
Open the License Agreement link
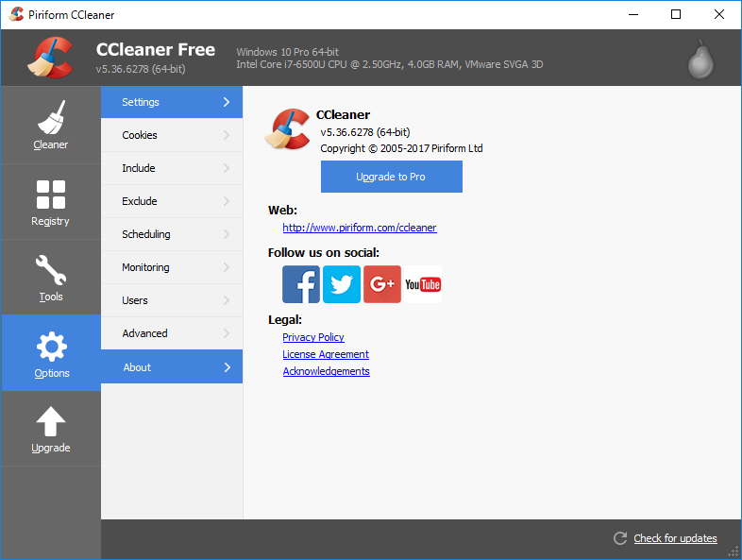click(x=326, y=354)
